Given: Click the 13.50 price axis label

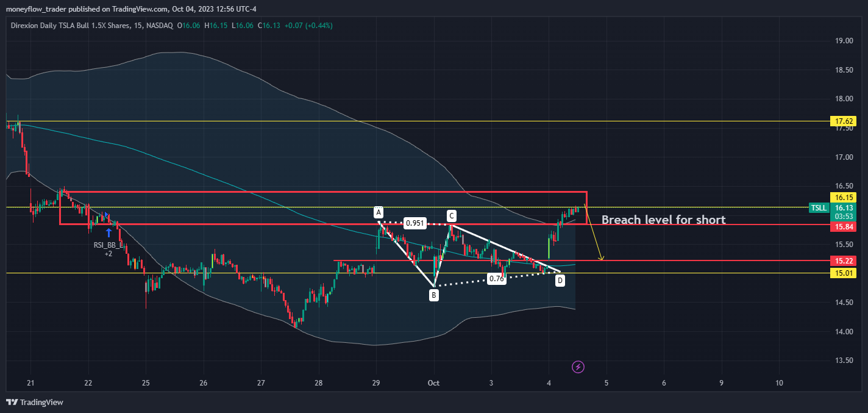Looking at the screenshot, I should pyautogui.click(x=844, y=361).
